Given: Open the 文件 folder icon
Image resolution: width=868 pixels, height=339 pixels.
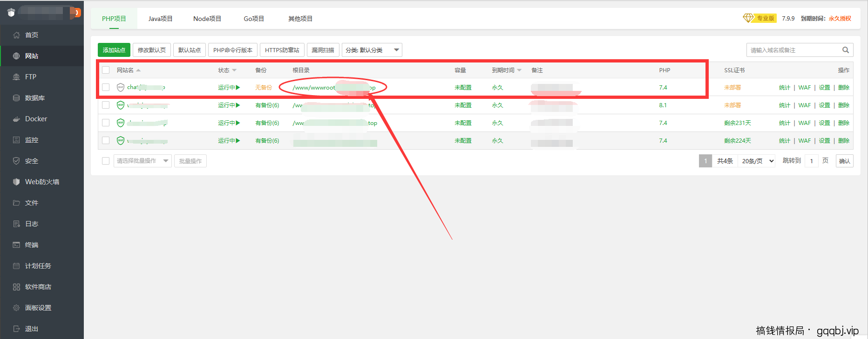Looking at the screenshot, I should pos(16,203).
